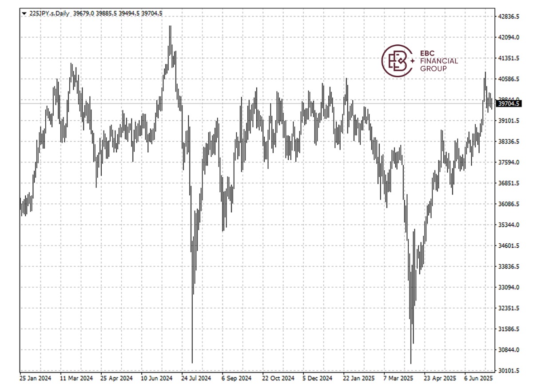
Task: Click the 37594.0 price axis label
Action: (509, 162)
